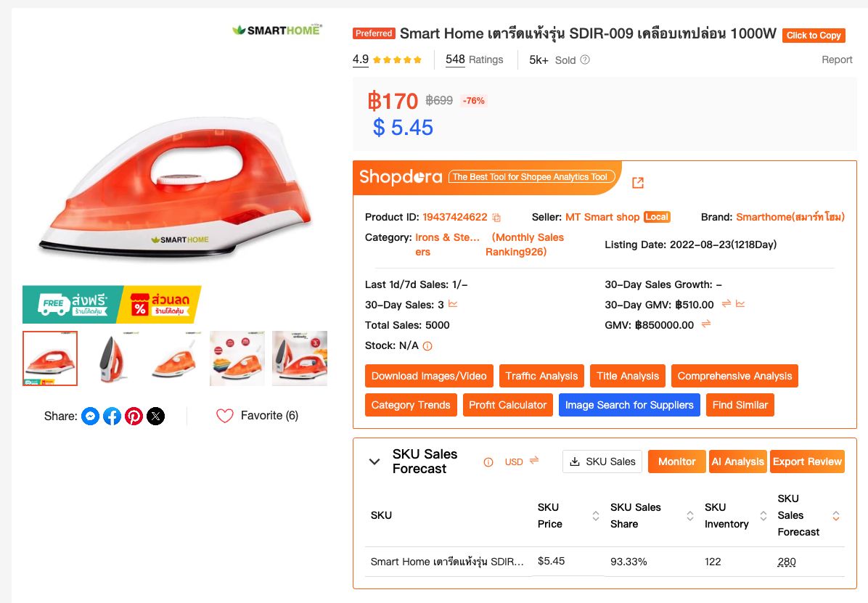
Task: Copy the Product ID with copy icon
Action: click(496, 218)
